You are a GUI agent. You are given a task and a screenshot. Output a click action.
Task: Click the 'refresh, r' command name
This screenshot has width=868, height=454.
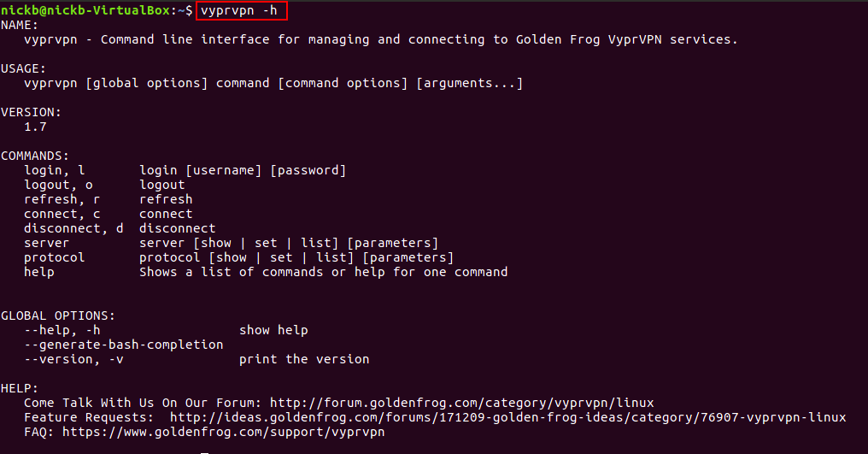[62, 199]
